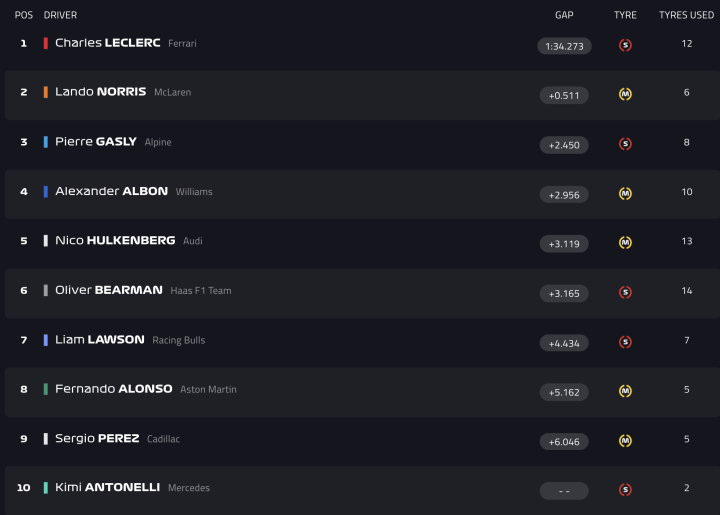Image resolution: width=720 pixels, height=515 pixels.
Task: Click the DRIVER column header
Action: [x=60, y=15]
